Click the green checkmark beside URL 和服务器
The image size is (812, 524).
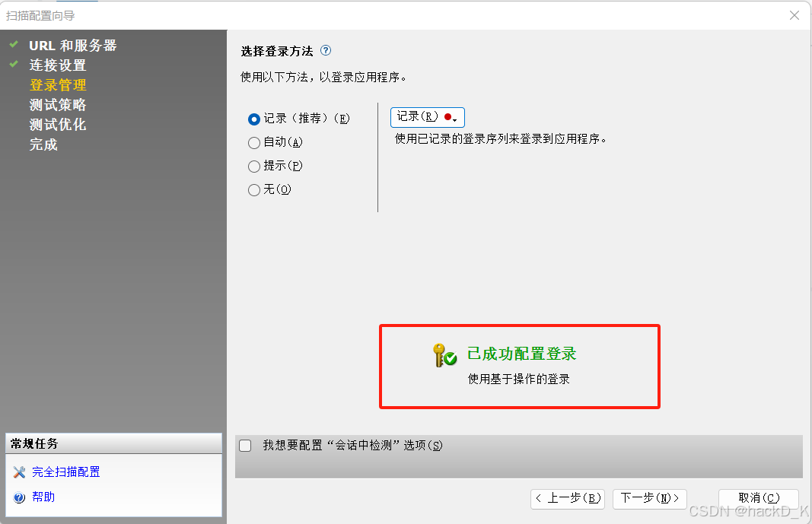tap(14, 44)
